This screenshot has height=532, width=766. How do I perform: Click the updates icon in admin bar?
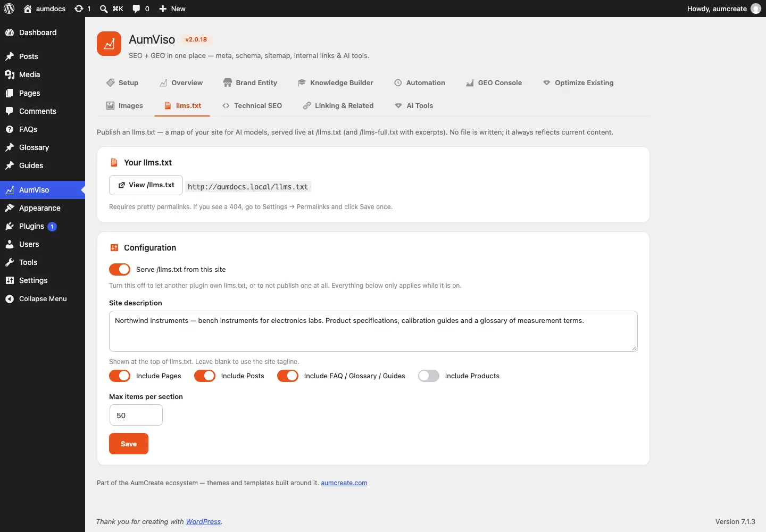click(79, 9)
